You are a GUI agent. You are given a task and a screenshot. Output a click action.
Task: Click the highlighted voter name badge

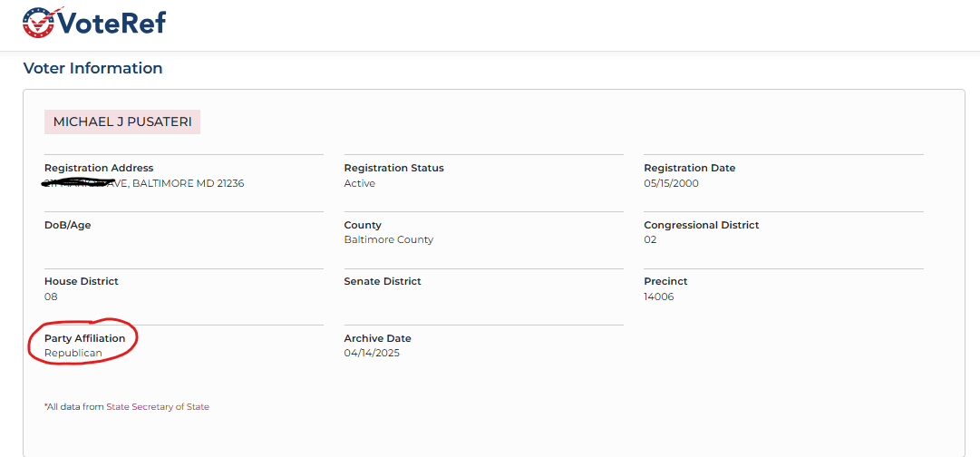(121, 122)
